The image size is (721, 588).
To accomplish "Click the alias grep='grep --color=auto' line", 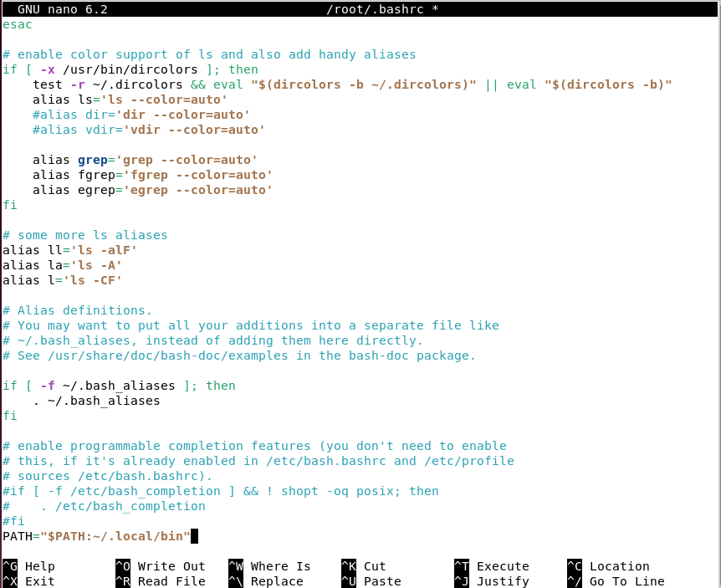I will pos(145,160).
